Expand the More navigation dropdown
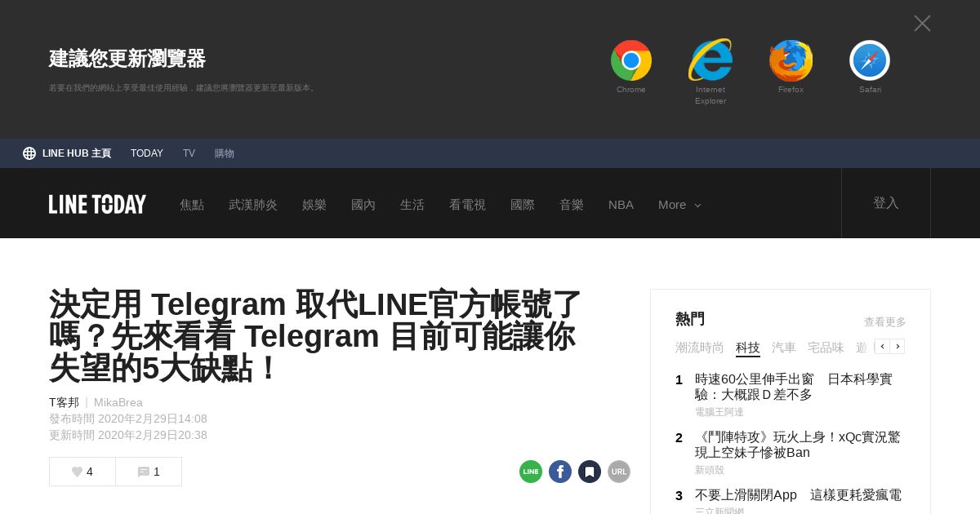This screenshot has width=980, height=514. (x=679, y=205)
